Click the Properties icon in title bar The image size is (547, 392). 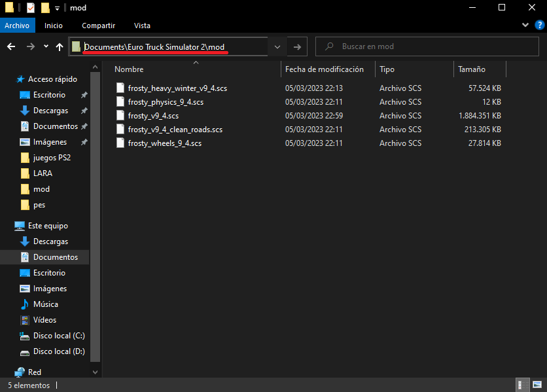tap(31, 8)
